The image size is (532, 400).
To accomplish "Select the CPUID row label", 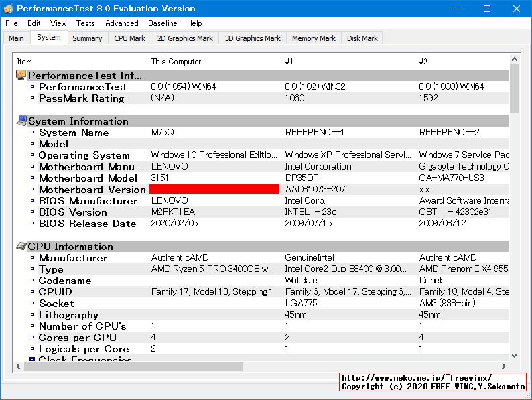I will [56, 292].
